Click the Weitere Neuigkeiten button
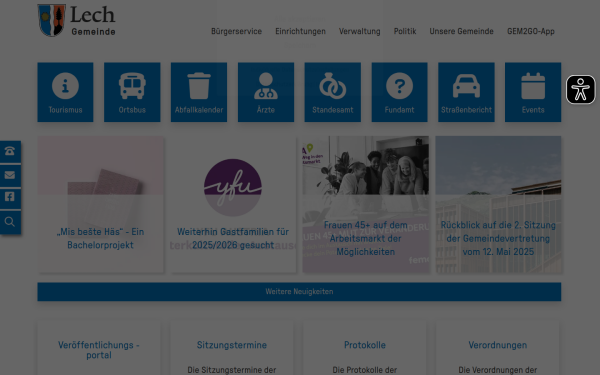Viewport: 600px width, 375px height. point(299,292)
